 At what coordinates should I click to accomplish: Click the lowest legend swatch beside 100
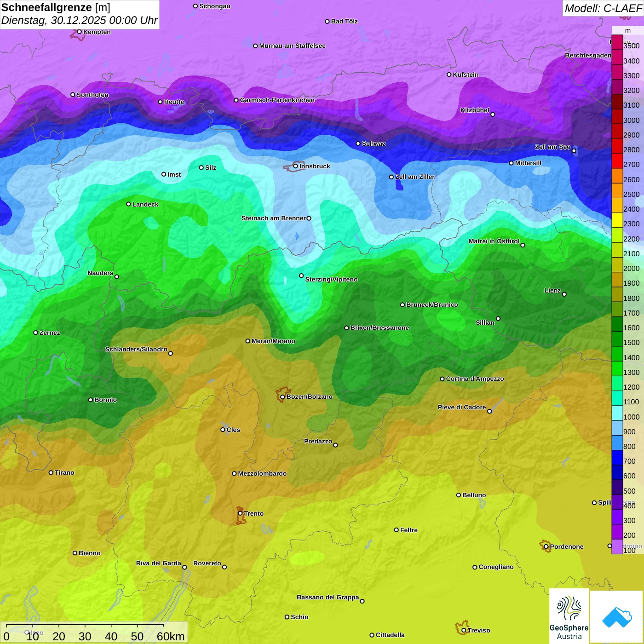pyautogui.click(x=617, y=546)
